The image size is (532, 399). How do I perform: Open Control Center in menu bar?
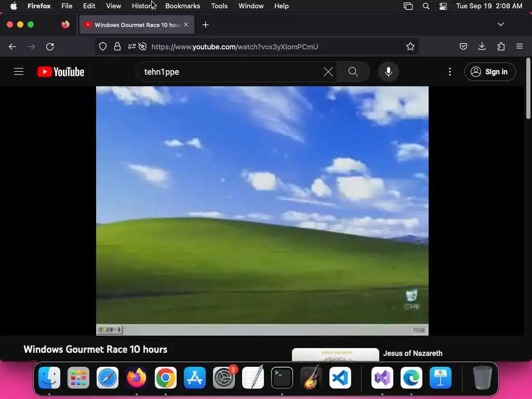(443, 6)
